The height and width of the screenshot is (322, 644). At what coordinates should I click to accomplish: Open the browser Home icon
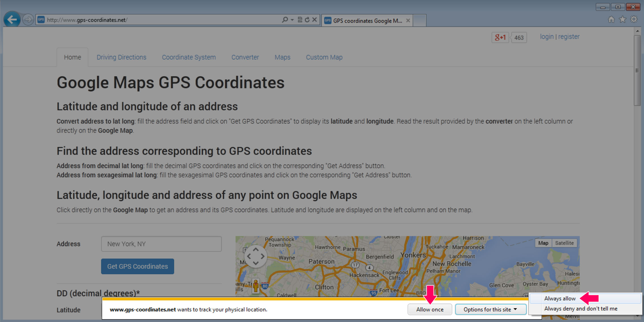click(x=611, y=19)
